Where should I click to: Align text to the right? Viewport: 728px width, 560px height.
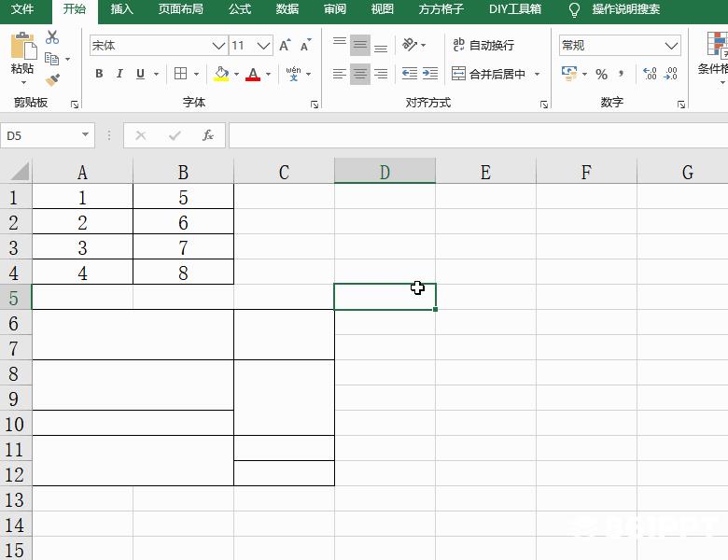click(381, 74)
